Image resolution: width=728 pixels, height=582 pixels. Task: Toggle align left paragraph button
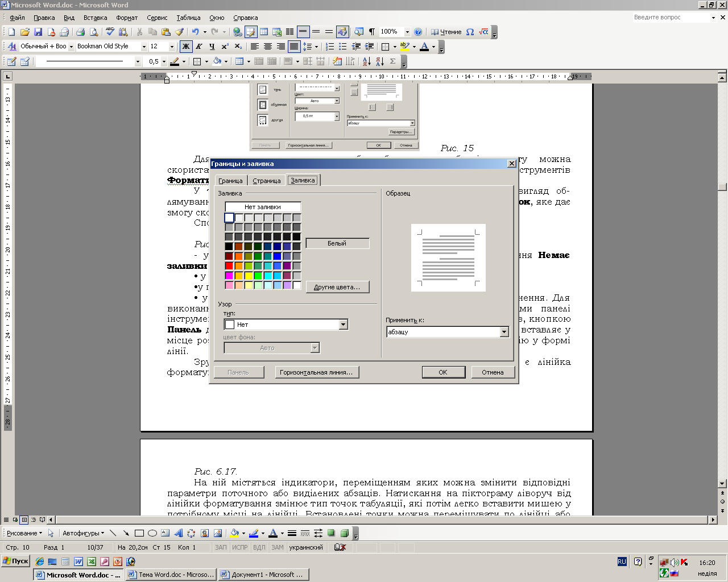coord(255,47)
